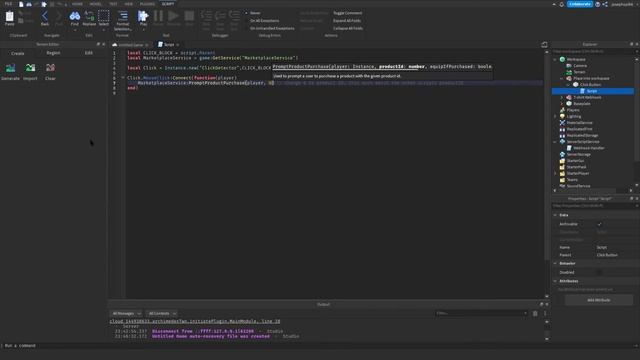
Task: Collapse the Data properties section
Action: [x=555, y=215]
